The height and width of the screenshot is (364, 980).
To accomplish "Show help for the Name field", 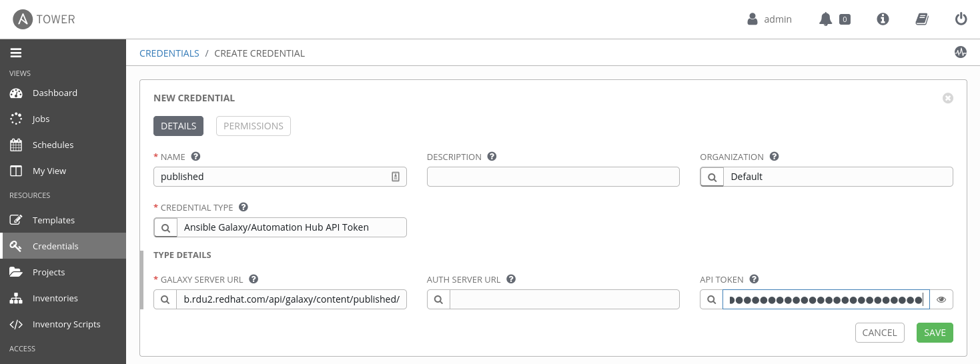I will 195,157.
